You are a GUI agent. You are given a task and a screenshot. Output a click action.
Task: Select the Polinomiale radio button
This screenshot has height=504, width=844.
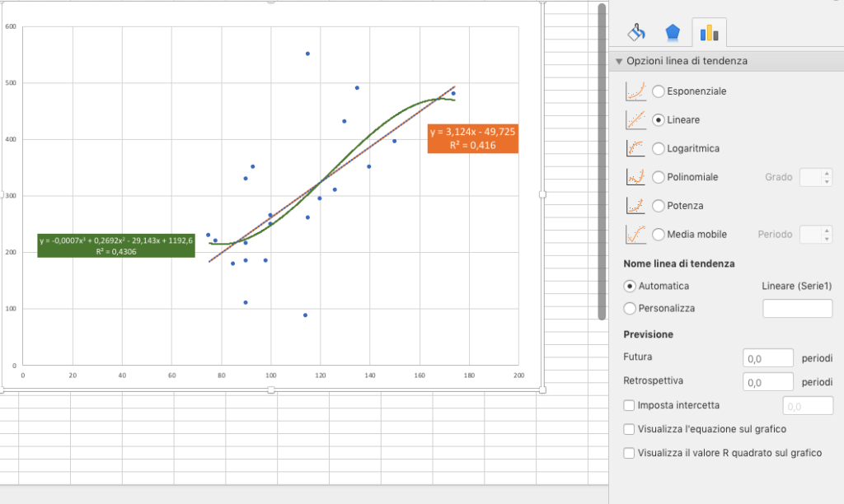point(658,177)
